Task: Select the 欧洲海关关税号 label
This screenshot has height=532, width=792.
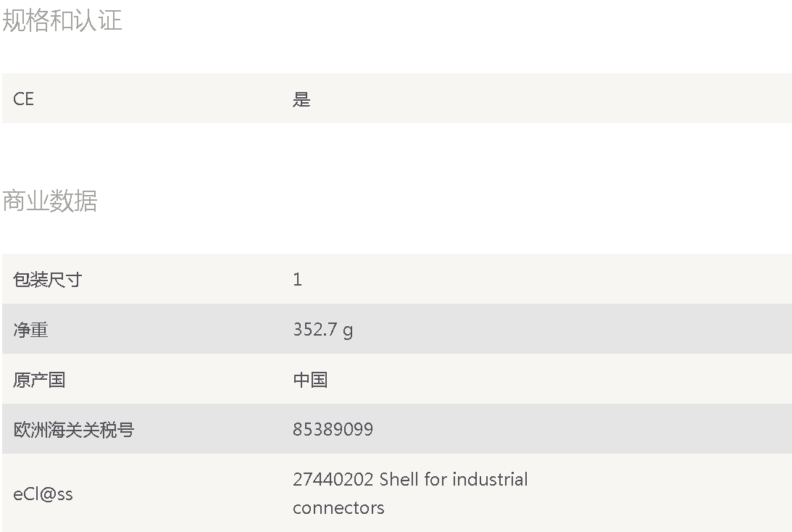Action: click(74, 430)
